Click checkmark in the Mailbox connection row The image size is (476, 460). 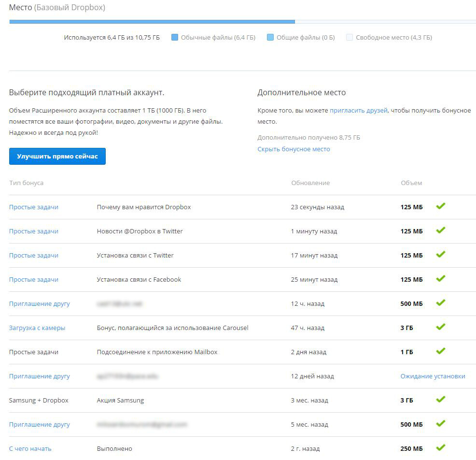pyautogui.click(x=440, y=351)
